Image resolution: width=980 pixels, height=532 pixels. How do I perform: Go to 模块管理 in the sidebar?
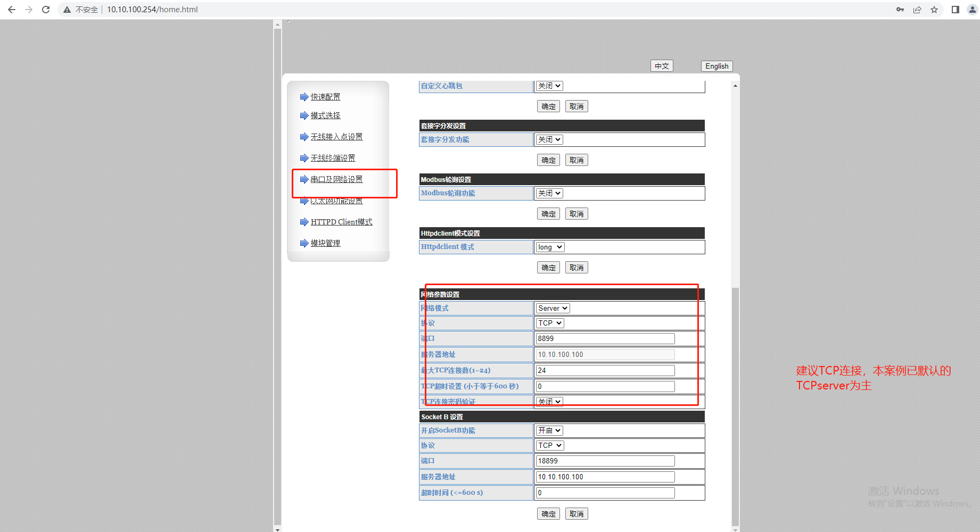325,243
